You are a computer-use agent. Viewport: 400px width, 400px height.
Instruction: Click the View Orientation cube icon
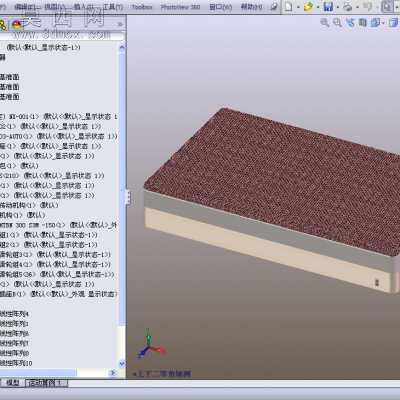tap(375, 23)
